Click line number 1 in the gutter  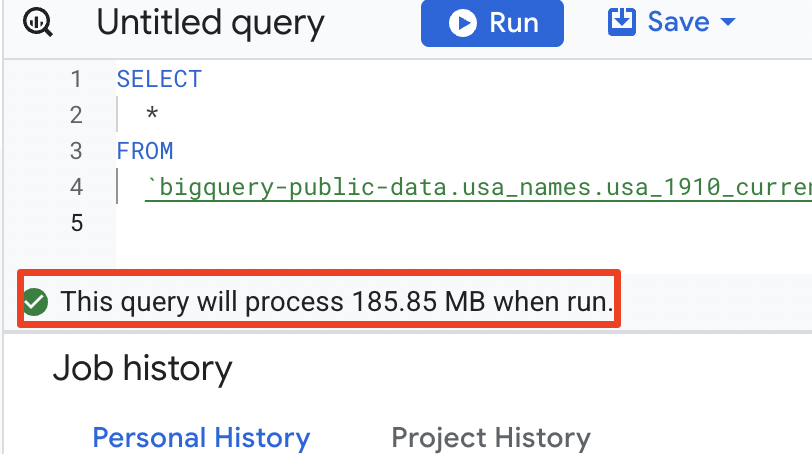tap(77, 79)
